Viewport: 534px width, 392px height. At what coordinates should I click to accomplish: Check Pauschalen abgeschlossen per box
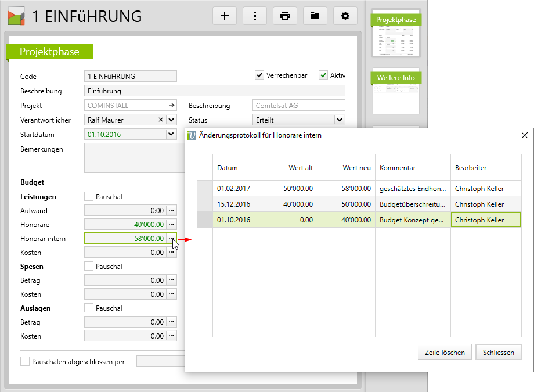point(25,361)
